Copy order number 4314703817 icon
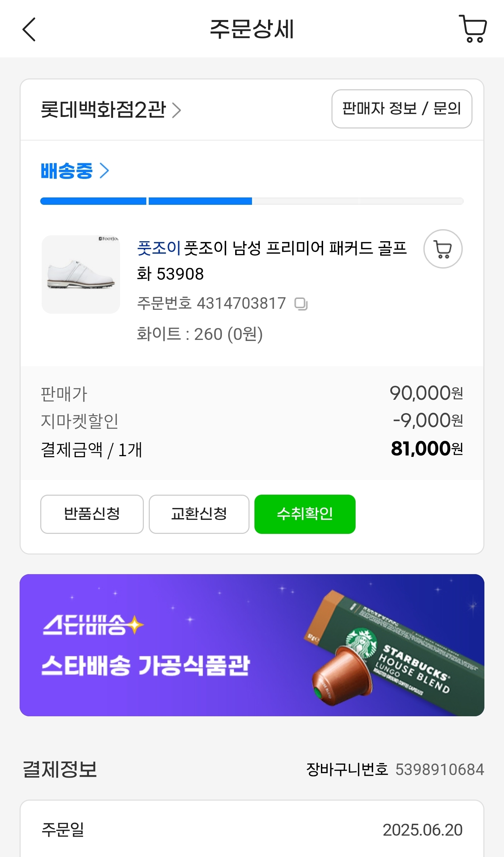This screenshot has width=504, height=857. 301,304
